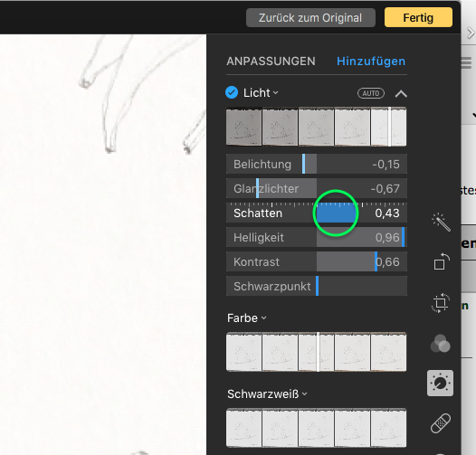
Task: Open the Farbe dropdown arrow
Action: pos(264,318)
